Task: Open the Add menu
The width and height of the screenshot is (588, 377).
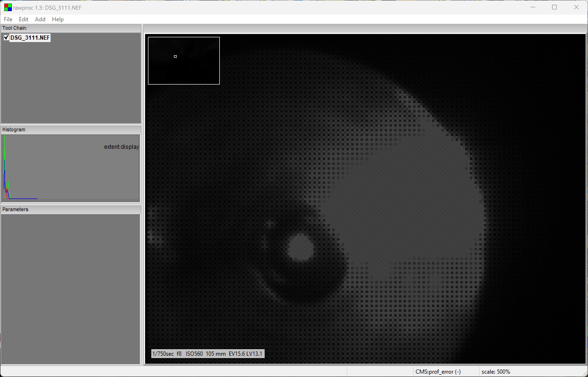Action: point(40,19)
